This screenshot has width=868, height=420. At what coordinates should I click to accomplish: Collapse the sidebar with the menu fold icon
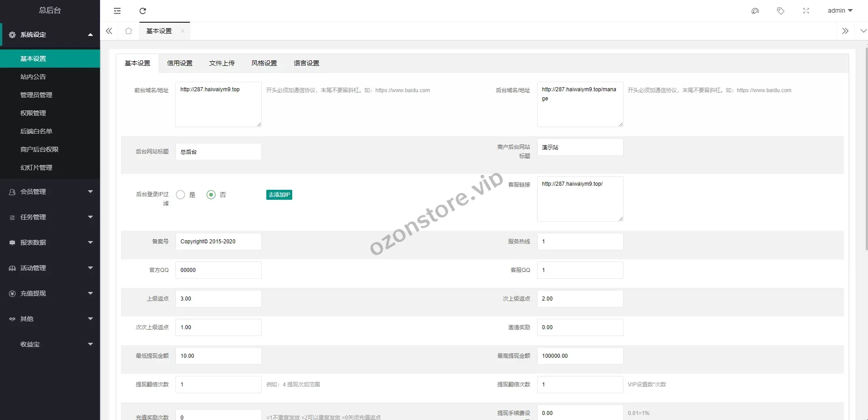pos(117,11)
